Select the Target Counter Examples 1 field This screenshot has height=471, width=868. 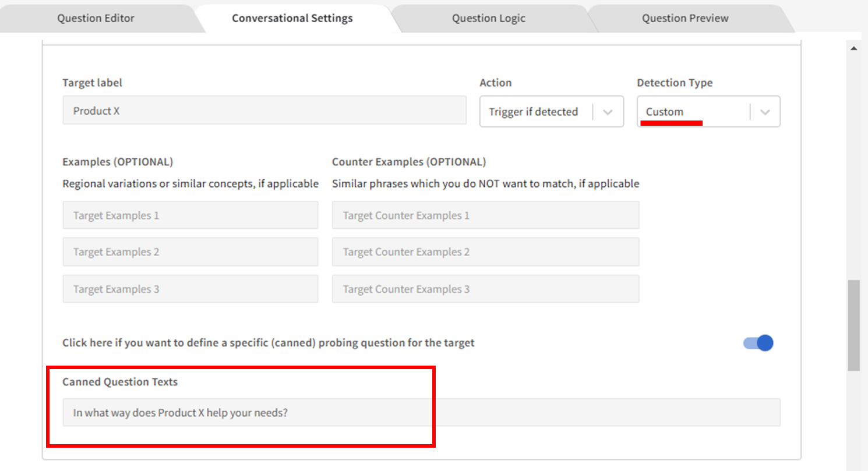(x=485, y=215)
